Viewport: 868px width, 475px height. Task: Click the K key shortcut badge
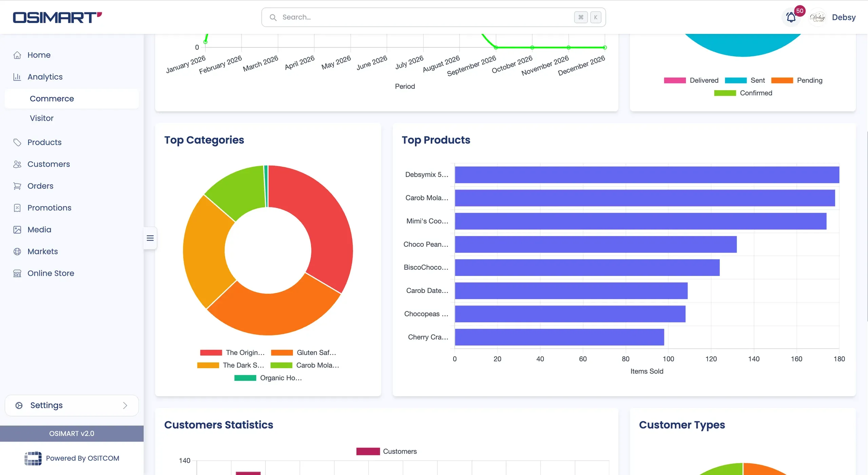tap(596, 17)
